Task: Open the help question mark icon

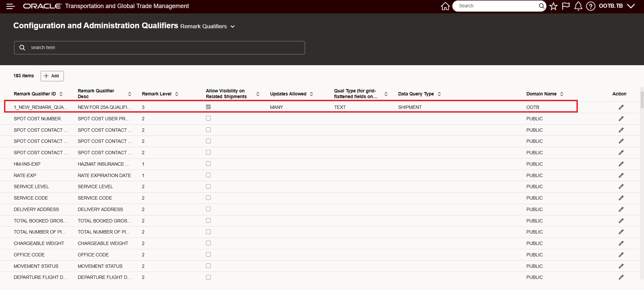Action: point(591,6)
